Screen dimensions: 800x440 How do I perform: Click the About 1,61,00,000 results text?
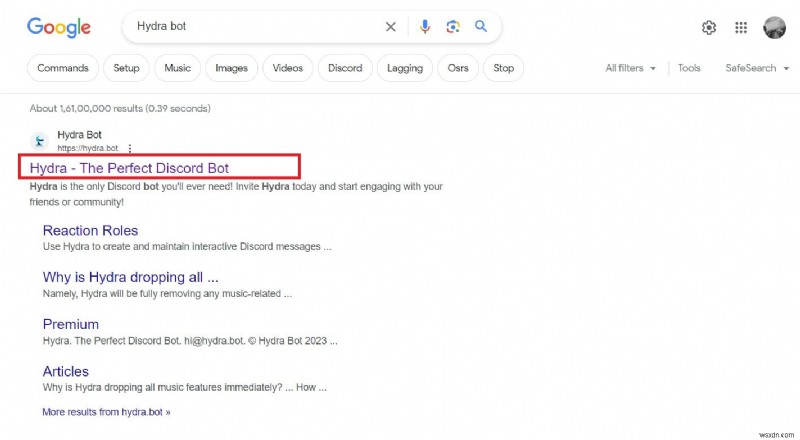tap(120, 108)
